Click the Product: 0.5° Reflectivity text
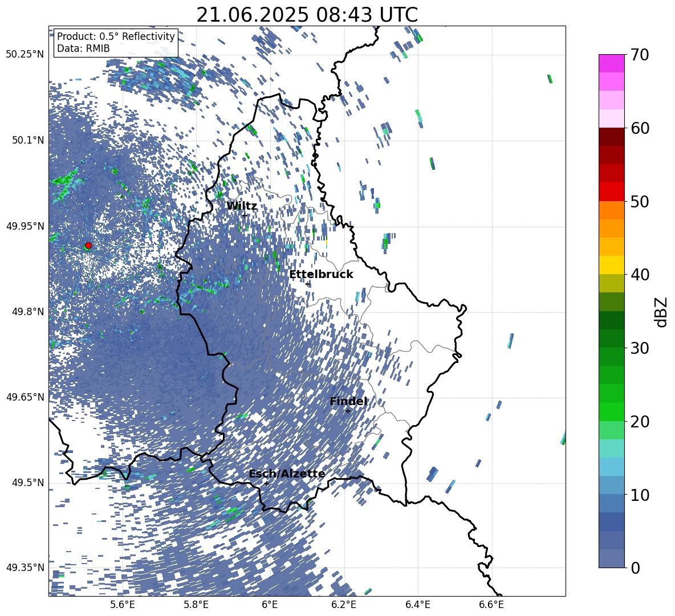The width and height of the screenshot is (675, 616). click(x=116, y=36)
